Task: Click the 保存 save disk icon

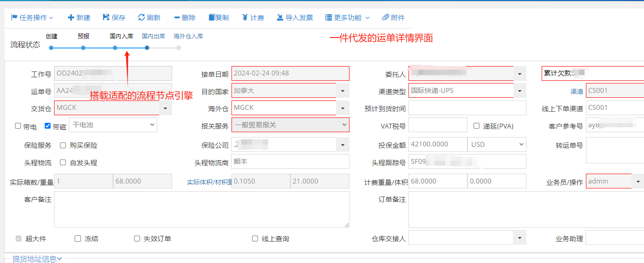Action: click(106, 17)
